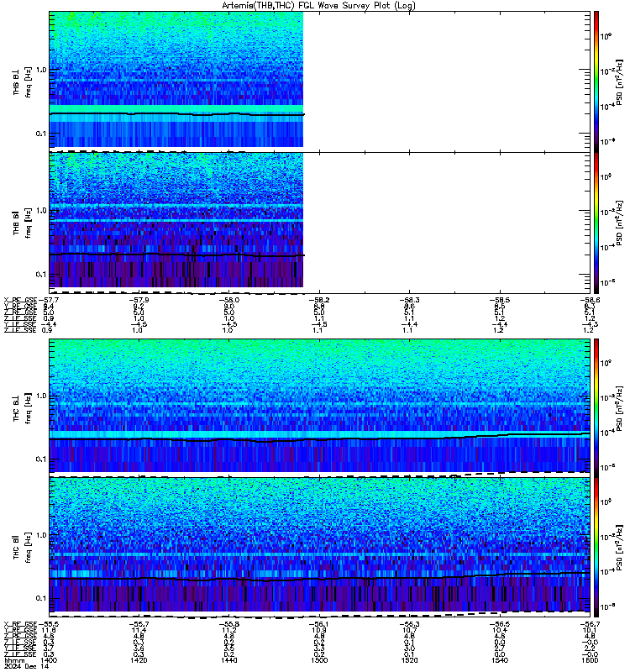The height and width of the screenshot is (672, 630).
Task: Click the THB B-parallel panel color bar
Action: (x=596, y=223)
